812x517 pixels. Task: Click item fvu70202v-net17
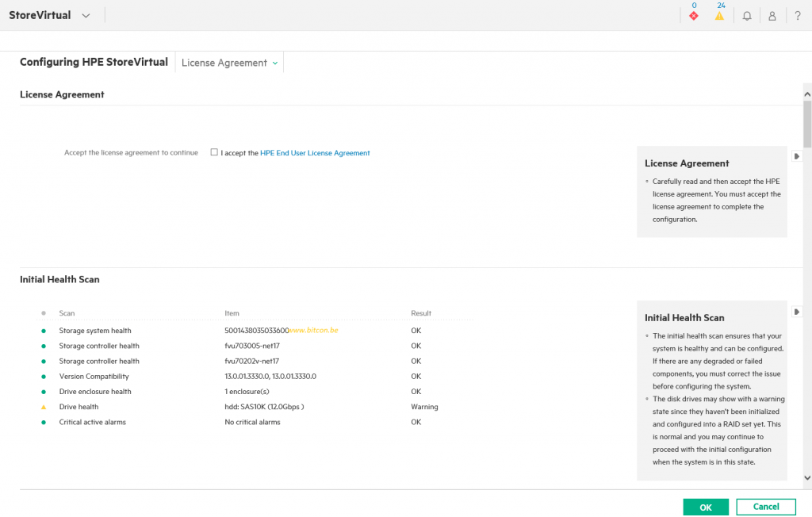point(251,361)
